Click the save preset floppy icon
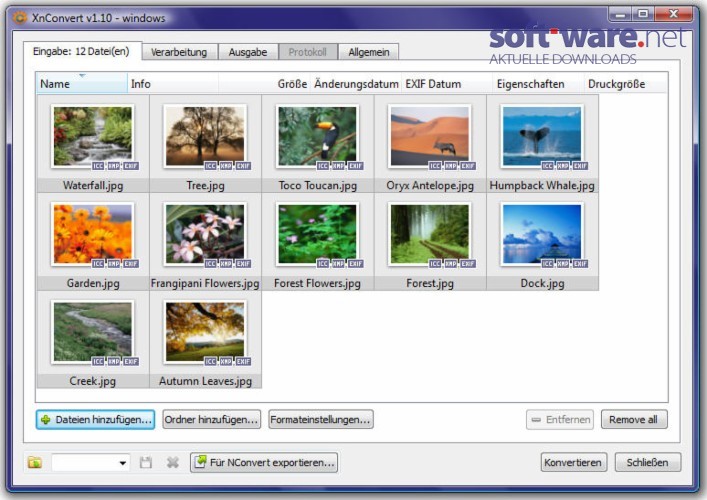Screen dimensions: 707x500 coord(146,462)
